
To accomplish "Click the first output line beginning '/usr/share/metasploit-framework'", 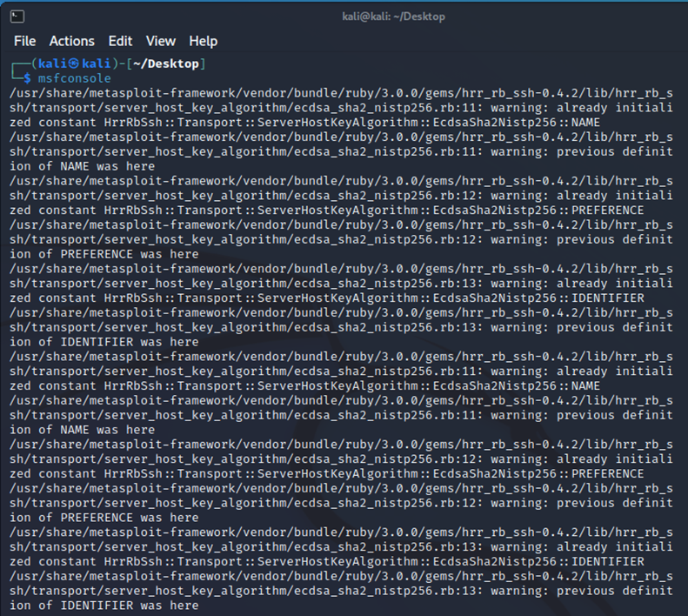I will 339,93.
